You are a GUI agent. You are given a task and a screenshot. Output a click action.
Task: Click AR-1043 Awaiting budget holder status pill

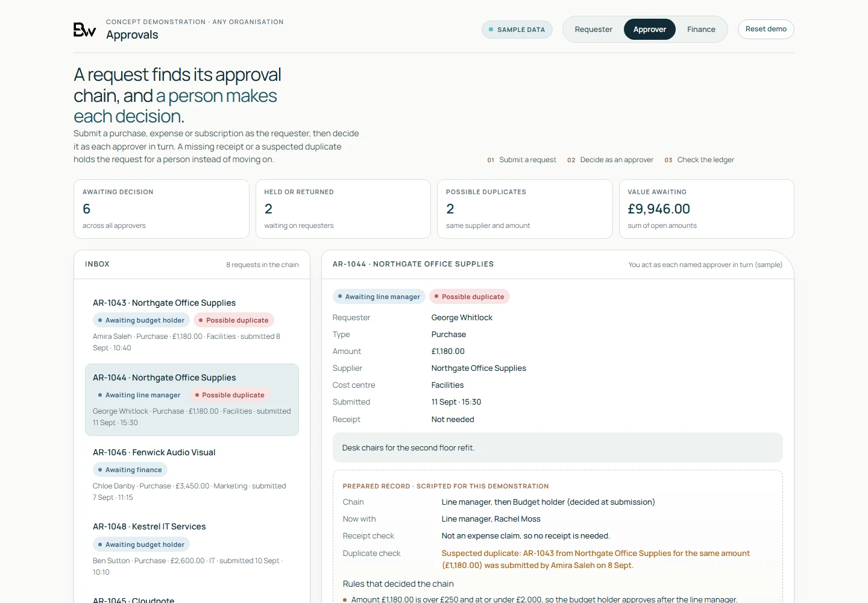(x=141, y=320)
